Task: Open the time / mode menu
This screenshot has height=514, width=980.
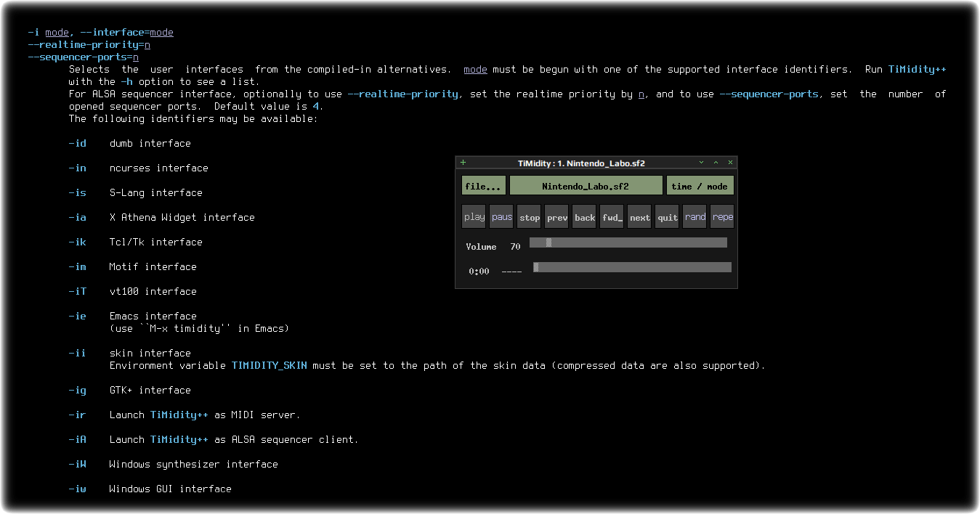Action: pyautogui.click(x=700, y=186)
